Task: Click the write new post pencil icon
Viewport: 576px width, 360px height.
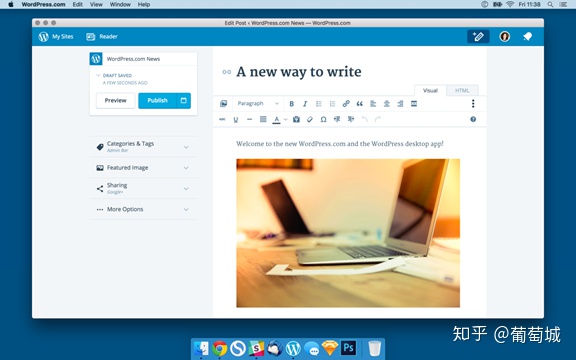Action: tap(478, 36)
